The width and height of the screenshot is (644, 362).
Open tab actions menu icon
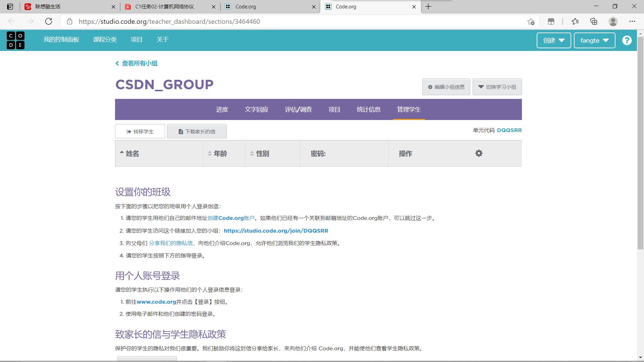click(10, 6)
